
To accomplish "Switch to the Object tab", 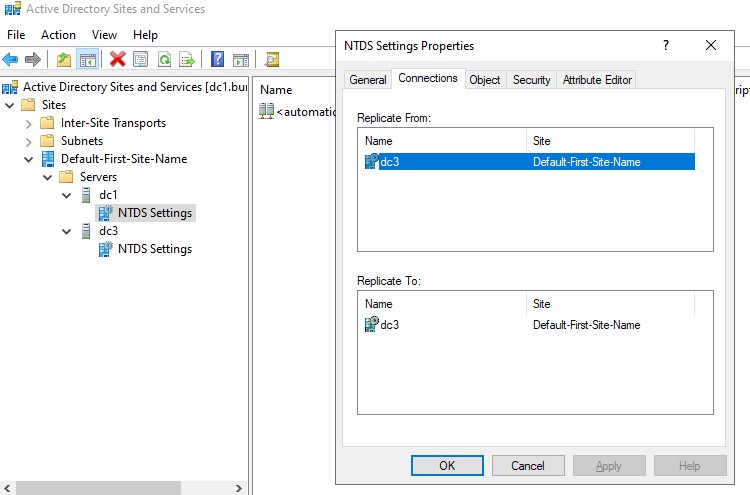I will pyautogui.click(x=485, y=79).
